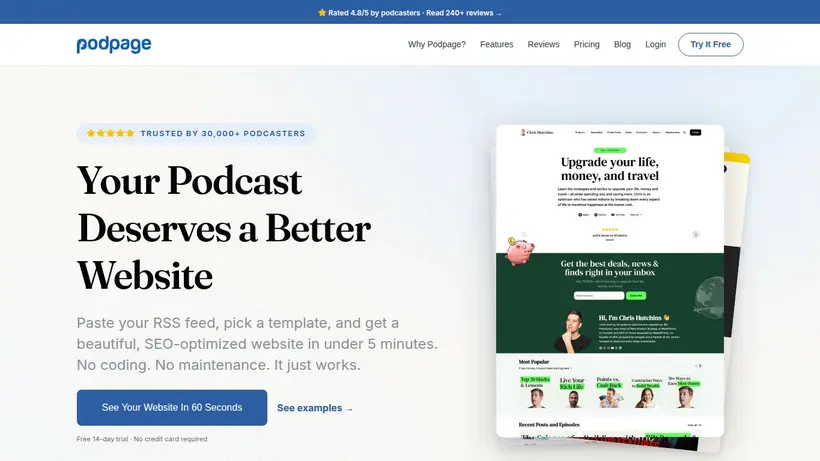
Task: Open the Why Podpage? menu item
Action: click(x=437, y=44)
